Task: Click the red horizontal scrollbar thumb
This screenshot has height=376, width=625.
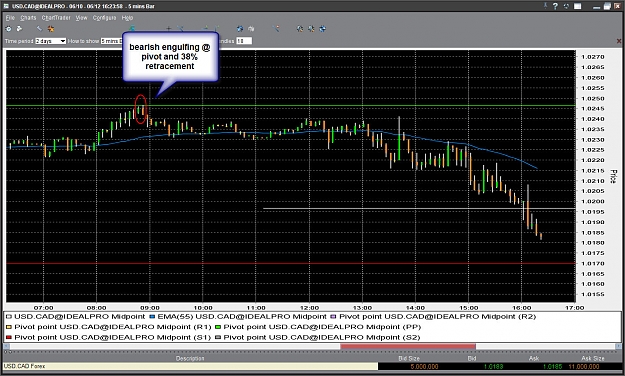Action: click(408, 346)
